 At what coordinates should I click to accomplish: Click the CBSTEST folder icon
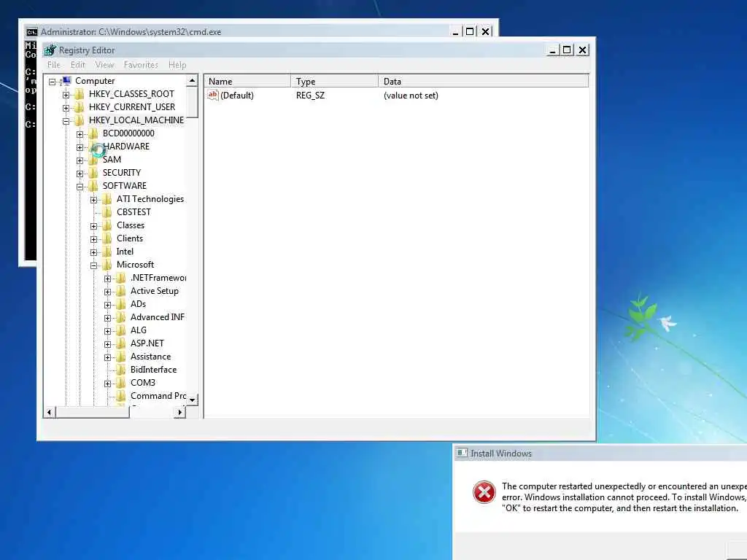pos(107,212)
